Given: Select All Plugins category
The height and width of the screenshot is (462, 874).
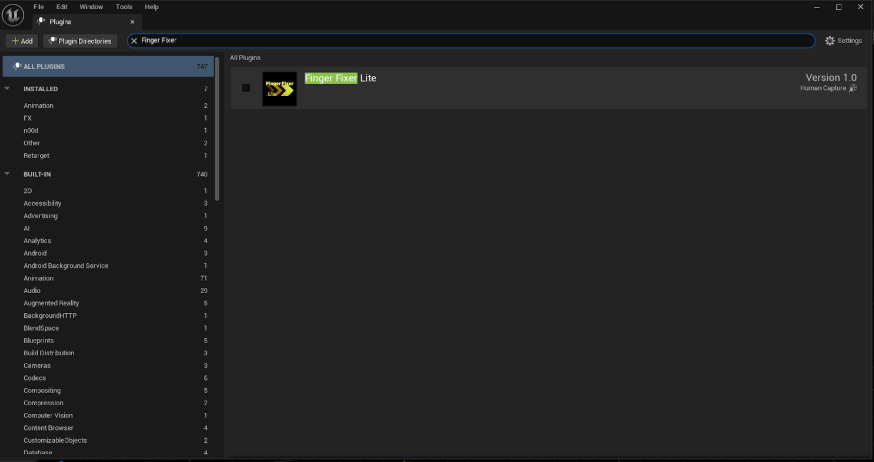Looking at the screenshot, I should 108,66.
